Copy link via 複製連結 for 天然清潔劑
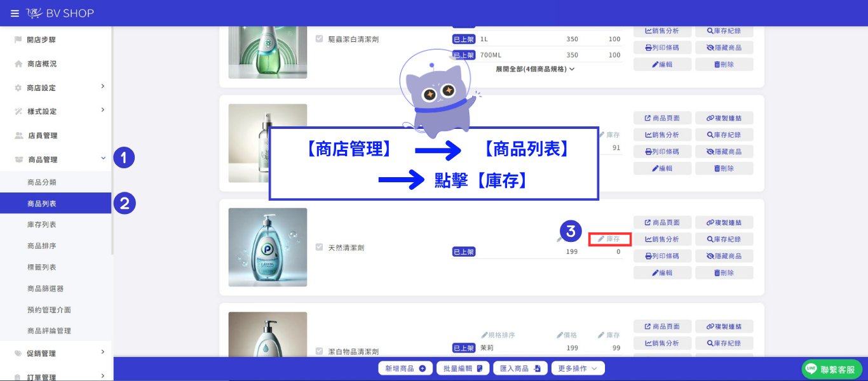The image size is (868, 381). [x=724, y=222]
